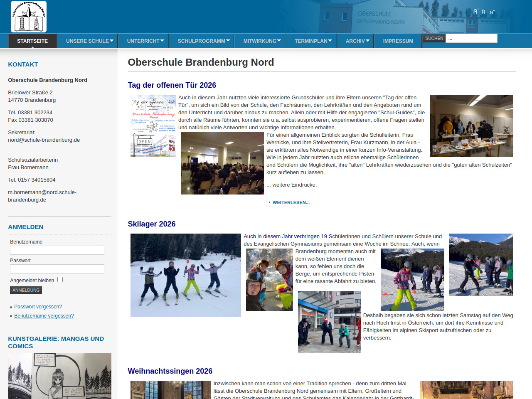Increase font size with the A+ icon
This screenshot has height=399, width=532.
pyautogui.click(x=476, y=12)
